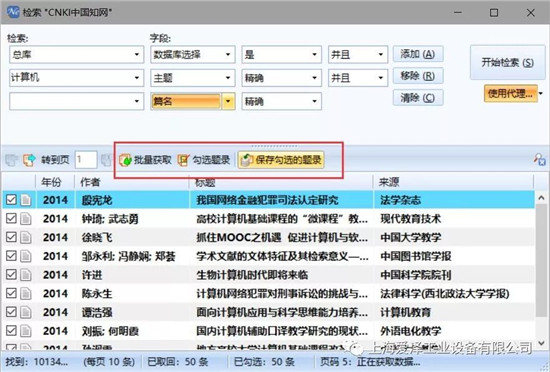Click the 保存勾选的题录 save icon
550x372 pixels.
tap(247, 160)
